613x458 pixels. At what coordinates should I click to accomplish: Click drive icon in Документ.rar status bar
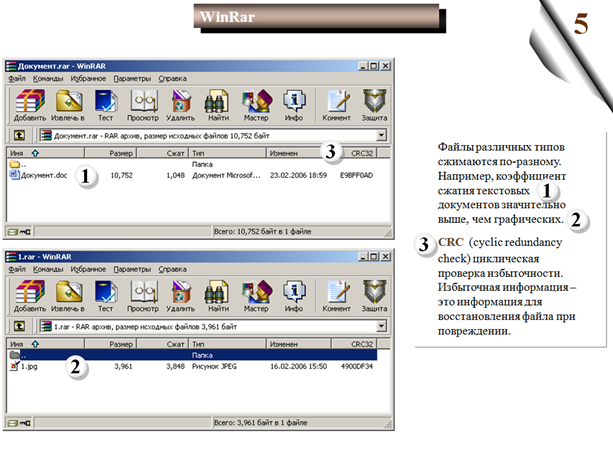coord(13,232)
